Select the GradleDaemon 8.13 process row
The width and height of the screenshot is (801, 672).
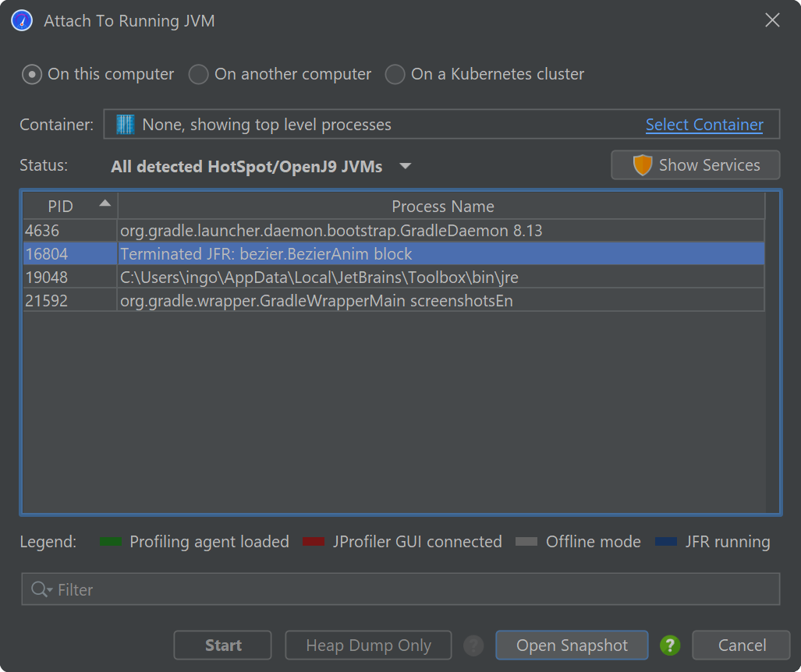tap(393, 231)
